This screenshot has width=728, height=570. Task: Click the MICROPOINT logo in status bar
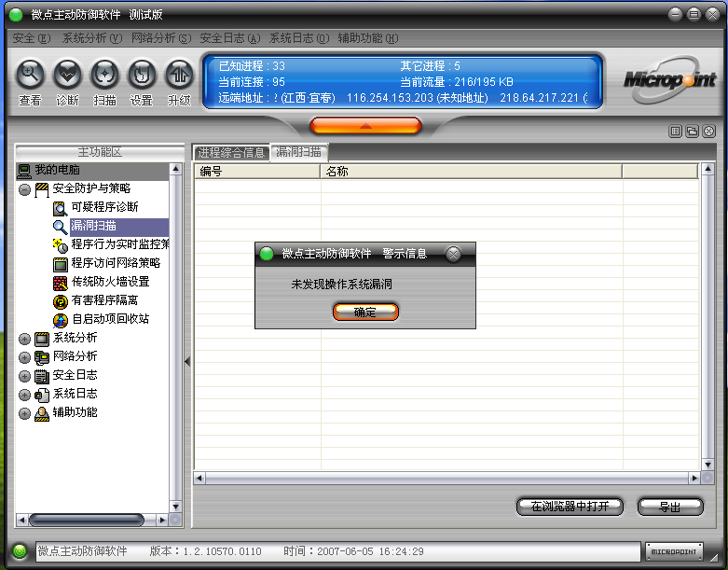coord(674,551)
